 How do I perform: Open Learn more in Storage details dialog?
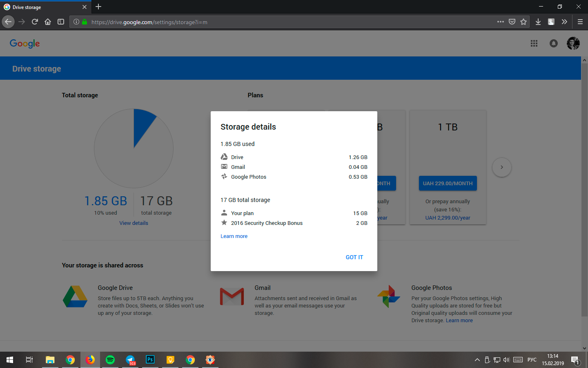234,236
